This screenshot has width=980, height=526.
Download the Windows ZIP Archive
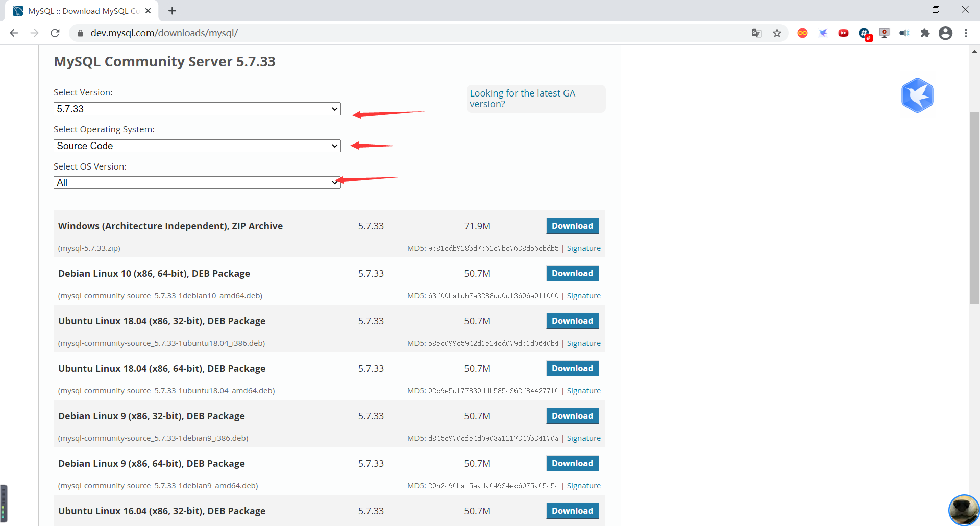click(572, 226)
